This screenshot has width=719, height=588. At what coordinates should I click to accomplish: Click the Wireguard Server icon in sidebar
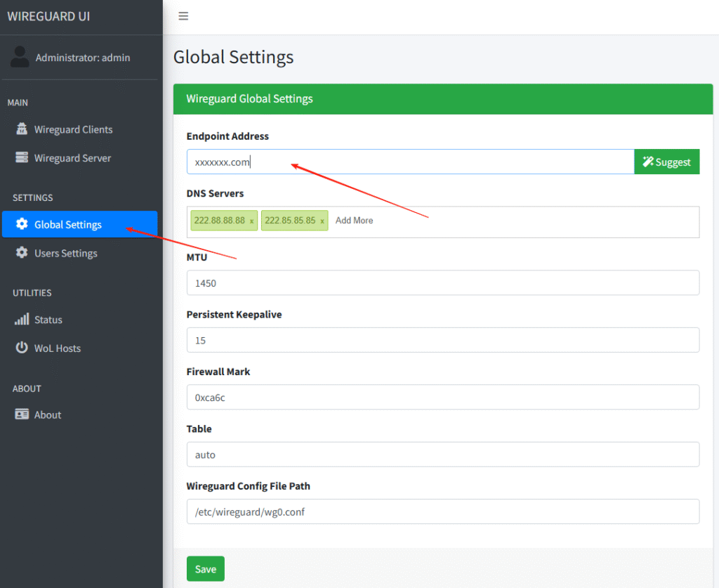22,158
